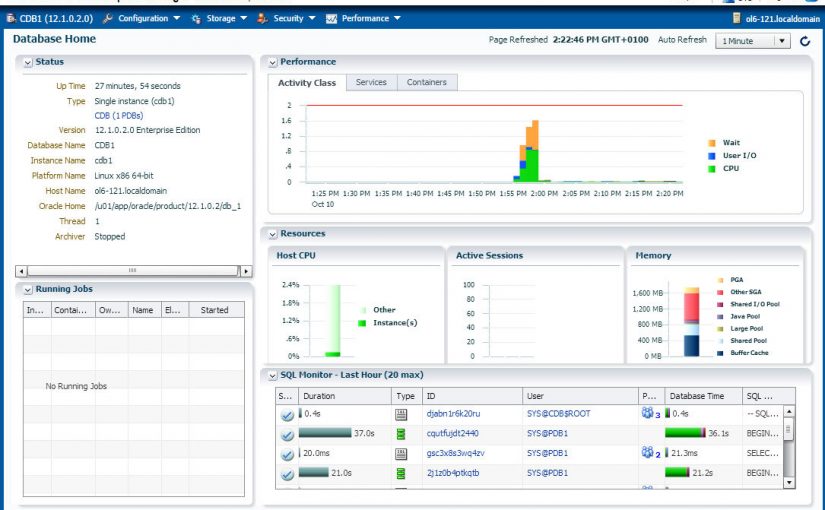Click the Status panel horizontal scrollbar thumb
This screenshot has width=825, height=510.
(x=133, y=271)
